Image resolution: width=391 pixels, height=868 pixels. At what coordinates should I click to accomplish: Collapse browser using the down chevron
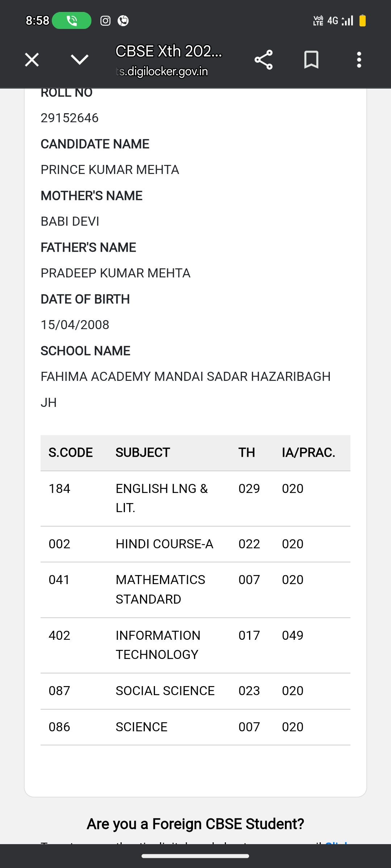pyautogui.click(x=80, y=60)
